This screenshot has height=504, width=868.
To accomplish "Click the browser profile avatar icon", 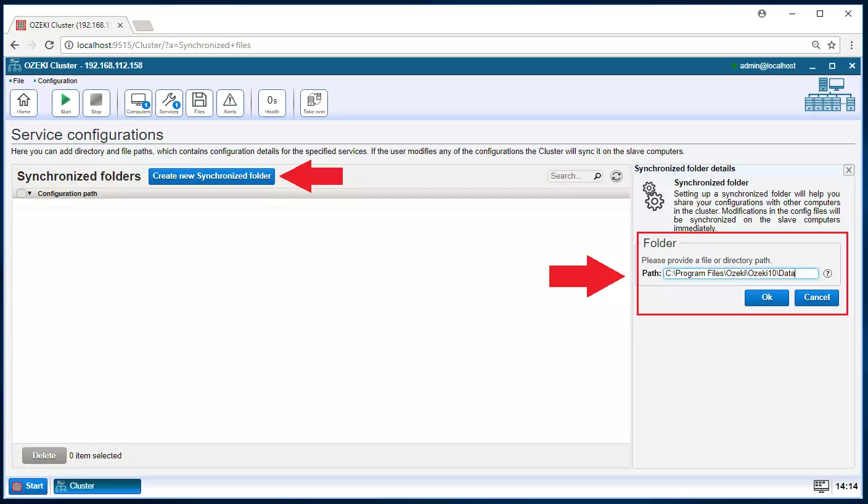I will 762,14.
